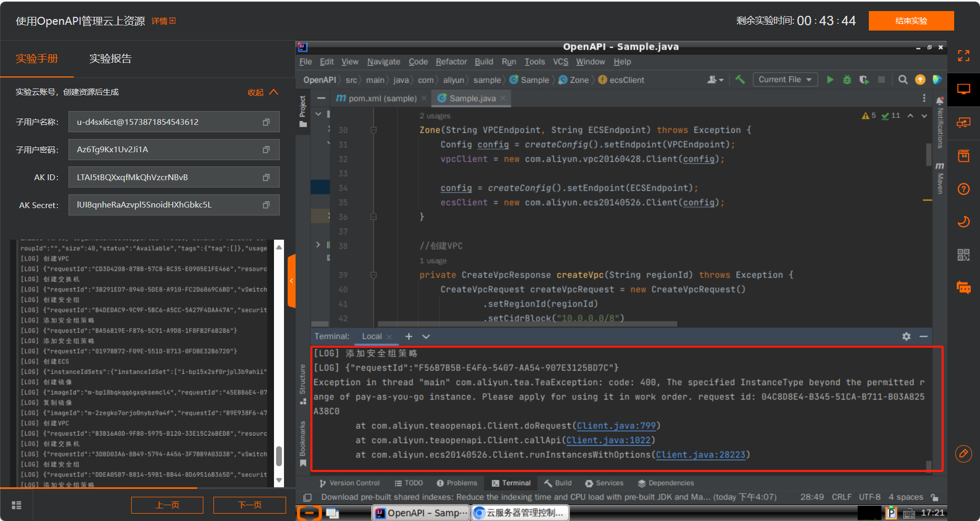Open terminal settings gear icon
The height and width of the screenshot is (521, 980).
click(x=906, y=336)
